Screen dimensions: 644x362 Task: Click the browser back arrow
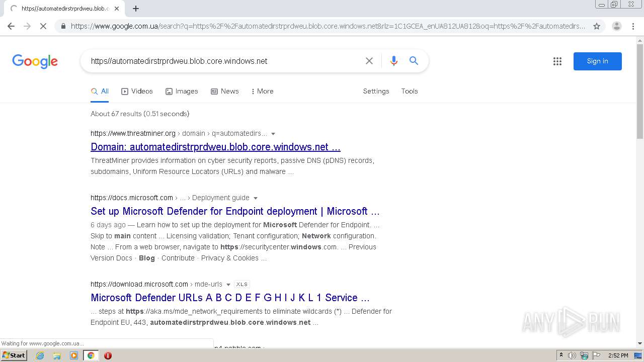point(11,26)
